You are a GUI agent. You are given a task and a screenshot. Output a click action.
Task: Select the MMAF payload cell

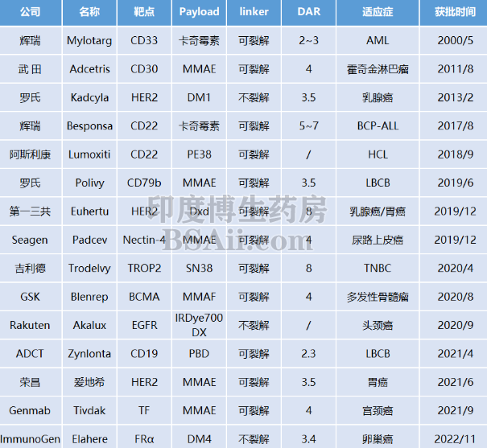tap(199, 297)
